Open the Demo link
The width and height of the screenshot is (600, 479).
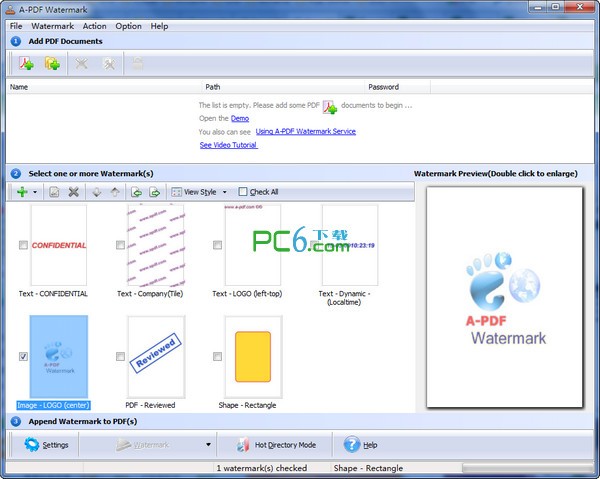point(240,119)
